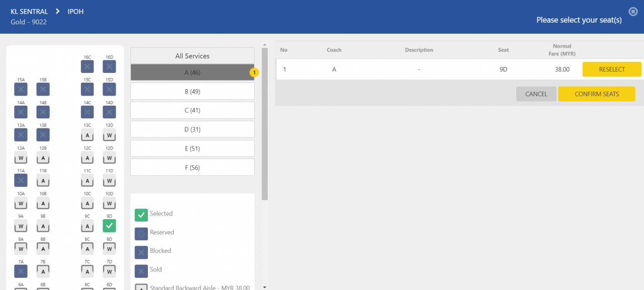
Task: Pick aisle seat 7C
Action: click(87, 271)
